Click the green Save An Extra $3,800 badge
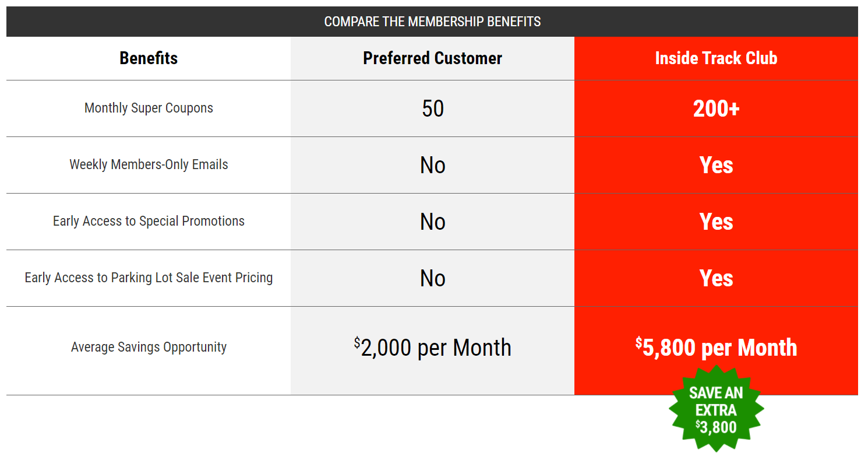Viewport: 868px width, 456px height. 716,410
